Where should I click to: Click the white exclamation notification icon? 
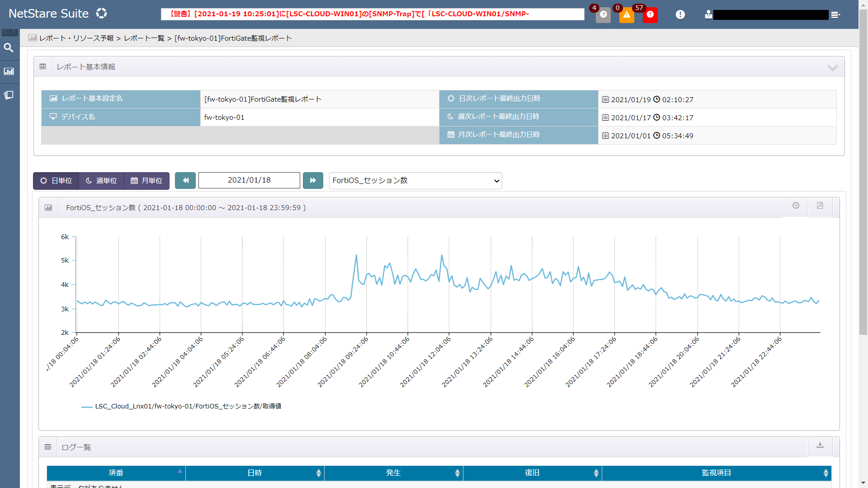point(680,14)
